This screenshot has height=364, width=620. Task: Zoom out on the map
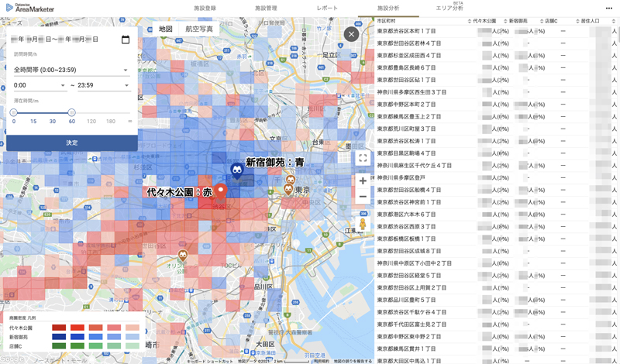point(363,197)
